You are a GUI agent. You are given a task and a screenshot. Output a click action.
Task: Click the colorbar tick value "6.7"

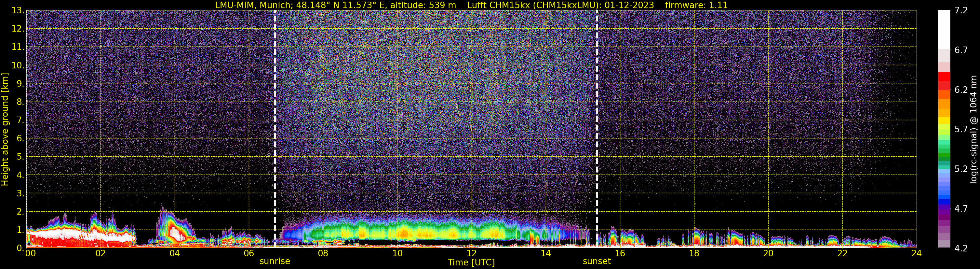[961, 50]
